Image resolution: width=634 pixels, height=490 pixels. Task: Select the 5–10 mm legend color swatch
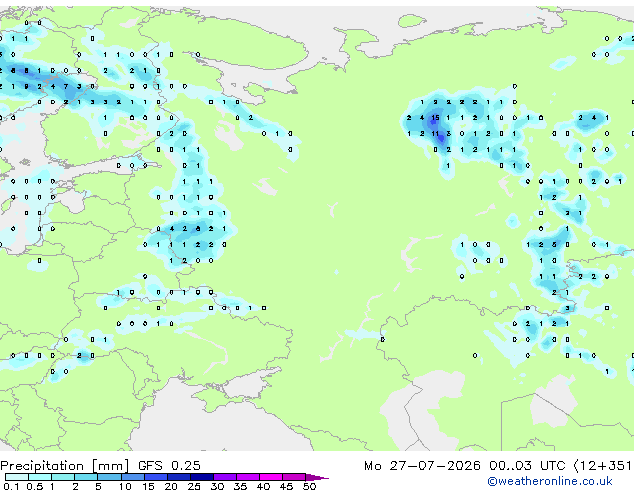(x=109, y=477)
